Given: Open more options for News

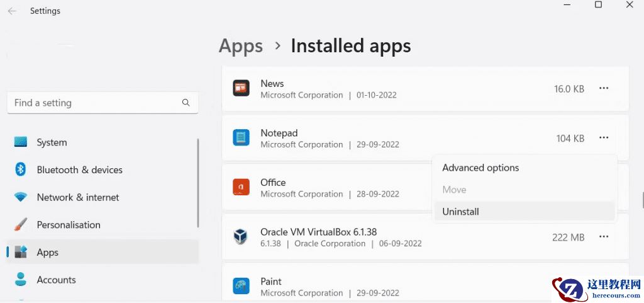Looking at the screenshot, I should (x=604, y=88).
